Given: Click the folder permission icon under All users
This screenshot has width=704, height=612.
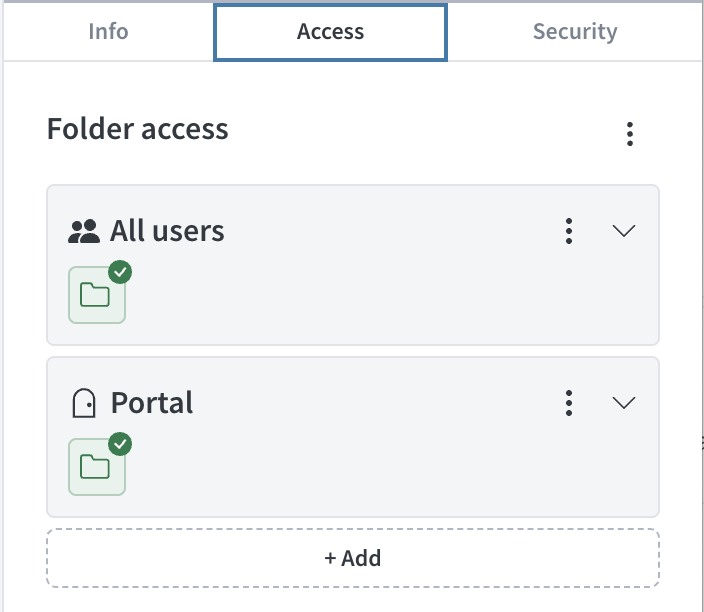Looking at the screenshot, I should point(95,295).
